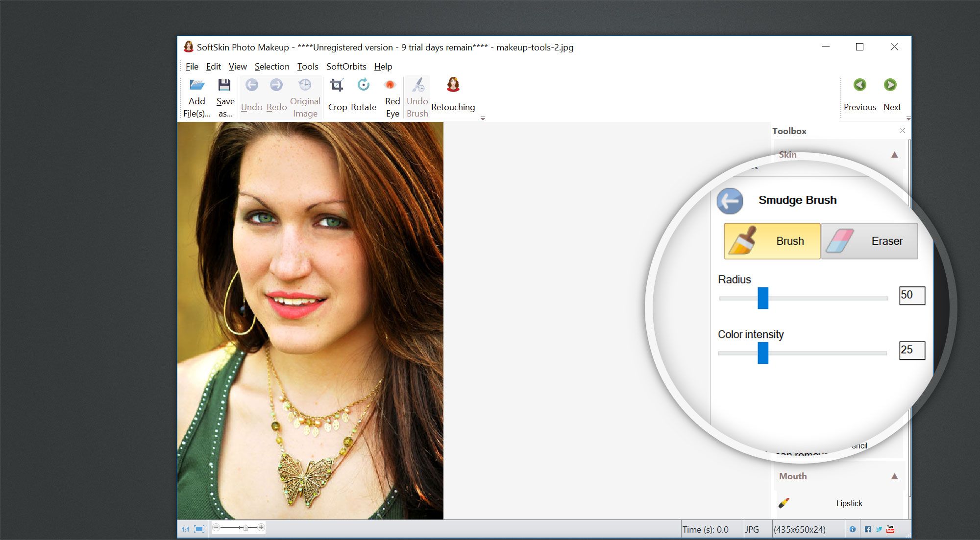Viewport: 980px width, 540px height.
Task: Click the back arrow in Smudge Brush
Action: pos(729,201)
